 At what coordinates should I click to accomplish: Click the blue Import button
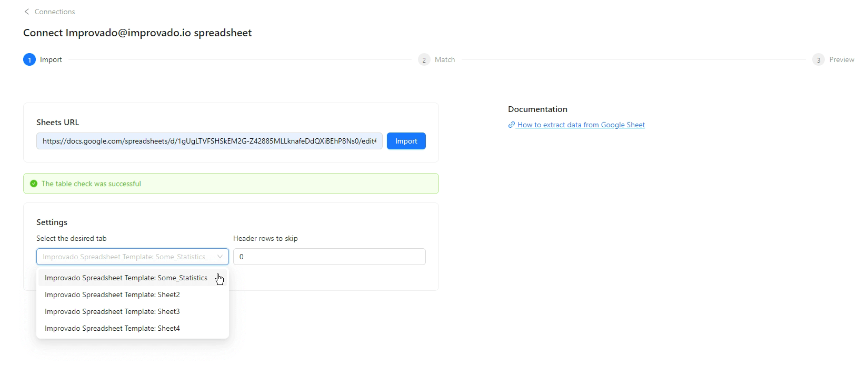406,141
